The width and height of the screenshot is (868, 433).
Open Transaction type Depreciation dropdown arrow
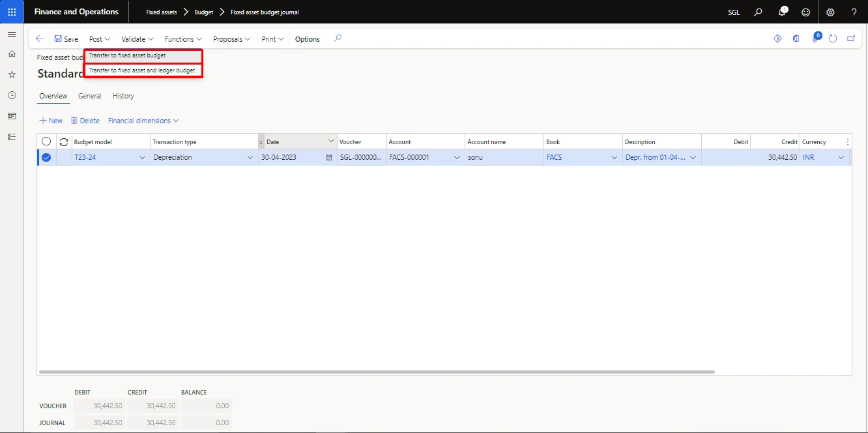(250, 157)
